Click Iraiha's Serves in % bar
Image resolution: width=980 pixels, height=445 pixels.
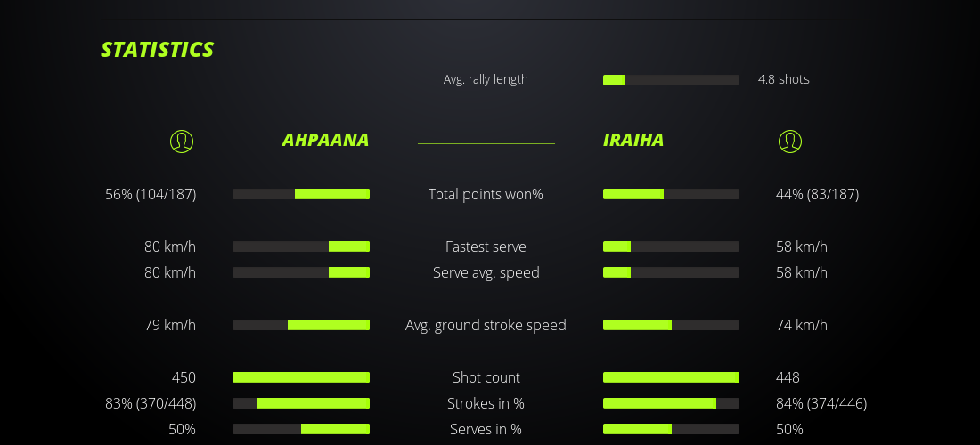(671, 429)
